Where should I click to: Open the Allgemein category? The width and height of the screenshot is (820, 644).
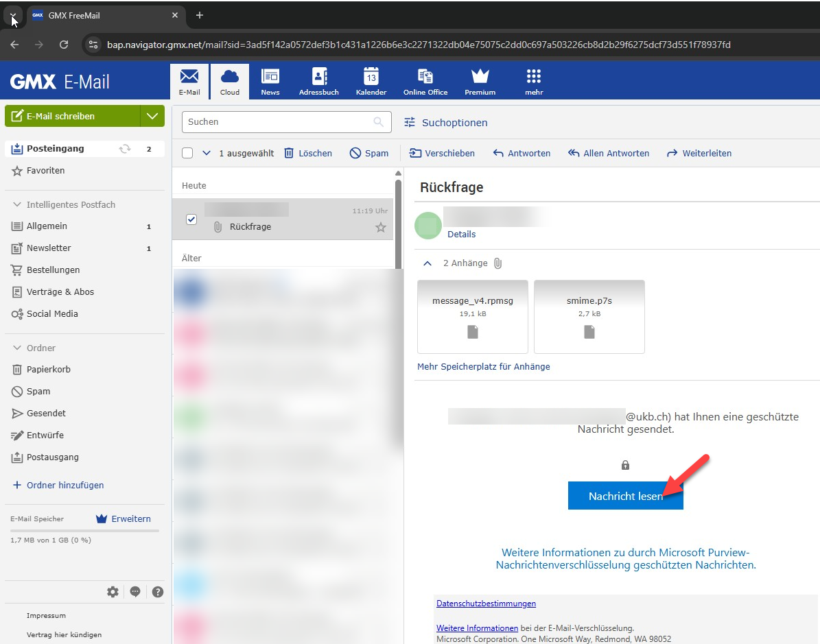coord(84,226)
